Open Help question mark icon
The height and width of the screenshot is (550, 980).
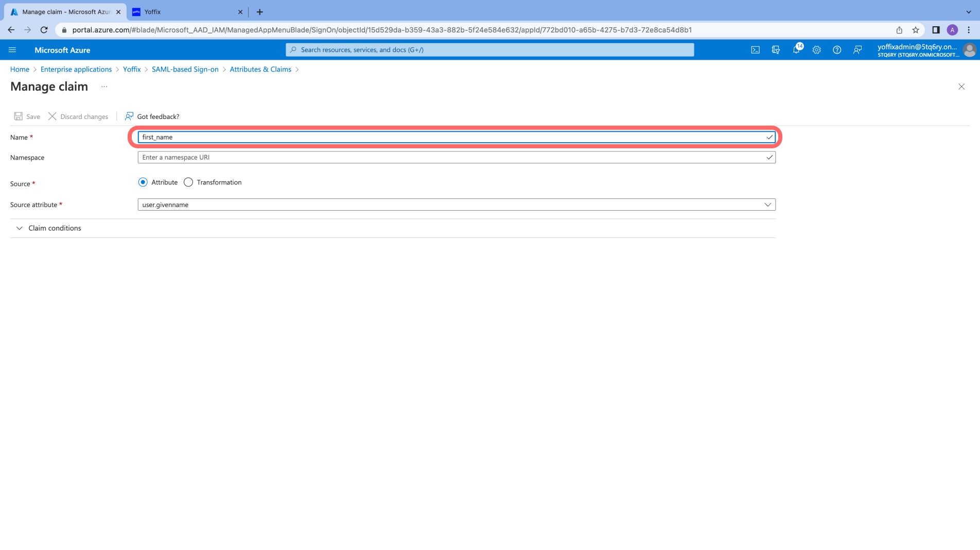[x=837, y=50]
